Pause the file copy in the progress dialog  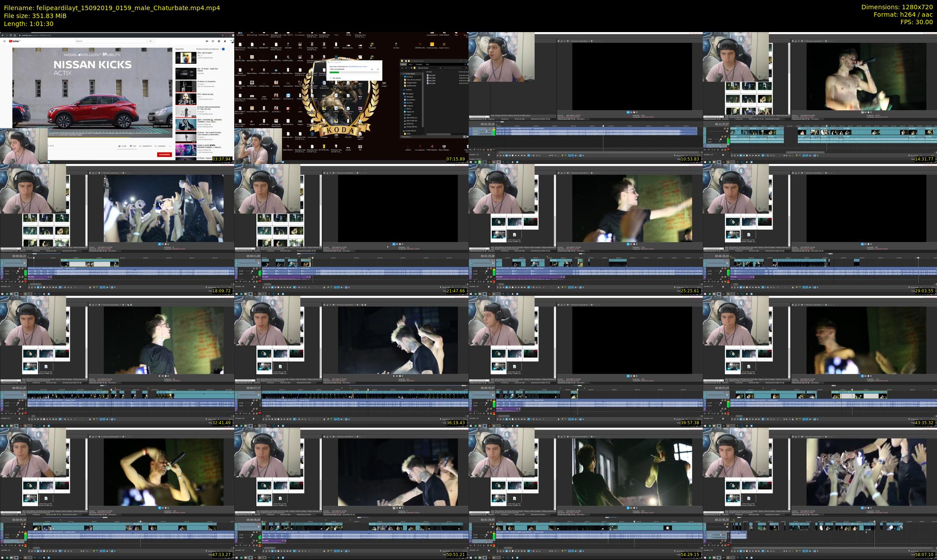coord(372,69)
